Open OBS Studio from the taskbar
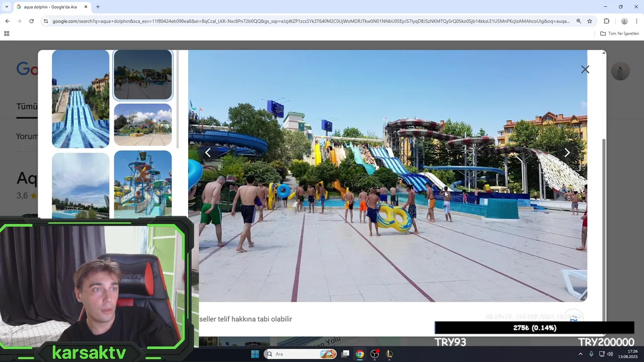Screen dimensions: 644x362 click(x=375, y=354)
